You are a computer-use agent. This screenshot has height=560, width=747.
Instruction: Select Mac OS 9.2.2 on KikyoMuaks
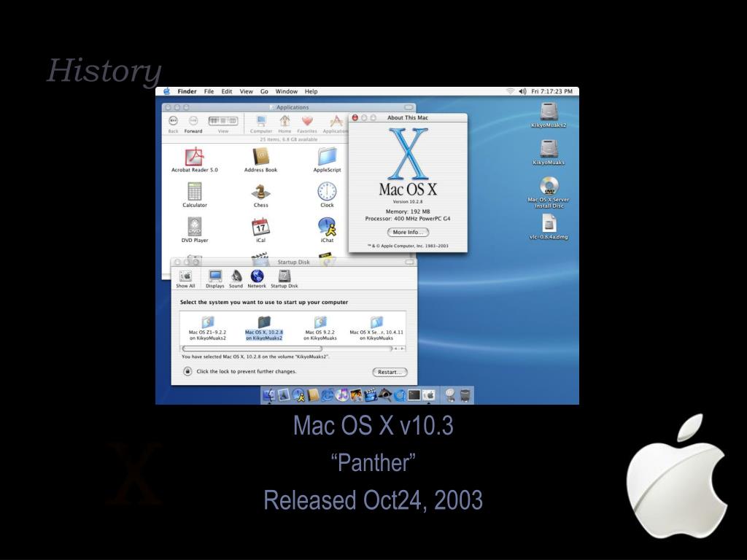[x=320, y=329]
